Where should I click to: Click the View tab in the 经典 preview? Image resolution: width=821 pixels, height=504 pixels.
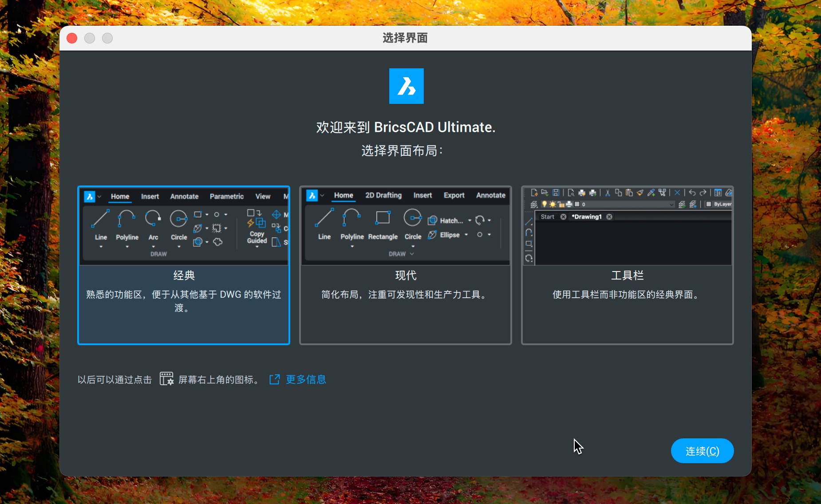coord(263,197)
